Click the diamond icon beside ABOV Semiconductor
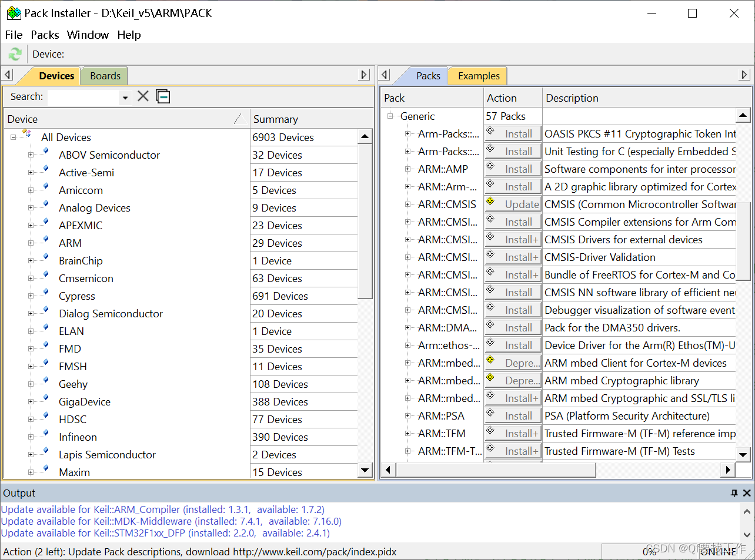 click(x=46, y=152)
